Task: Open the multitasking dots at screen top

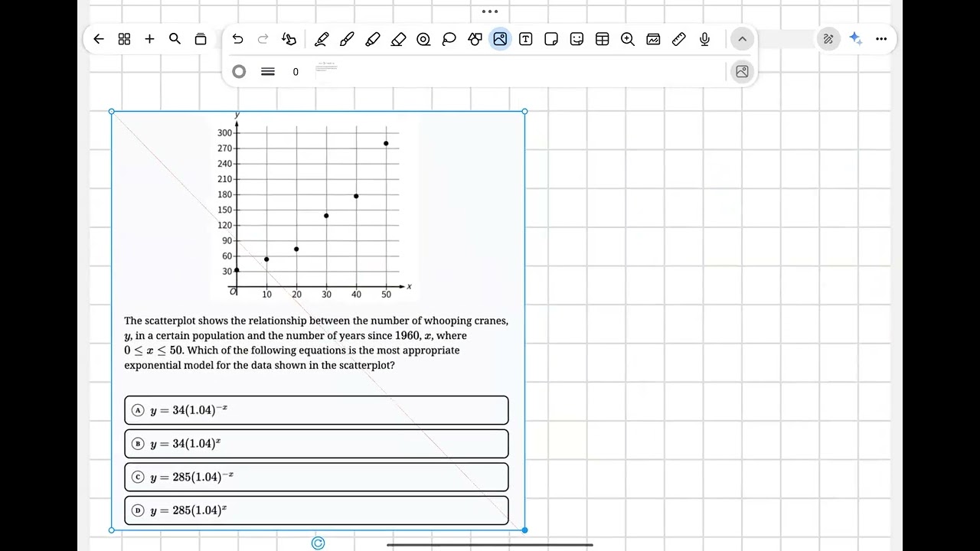Action: point(490,11)
